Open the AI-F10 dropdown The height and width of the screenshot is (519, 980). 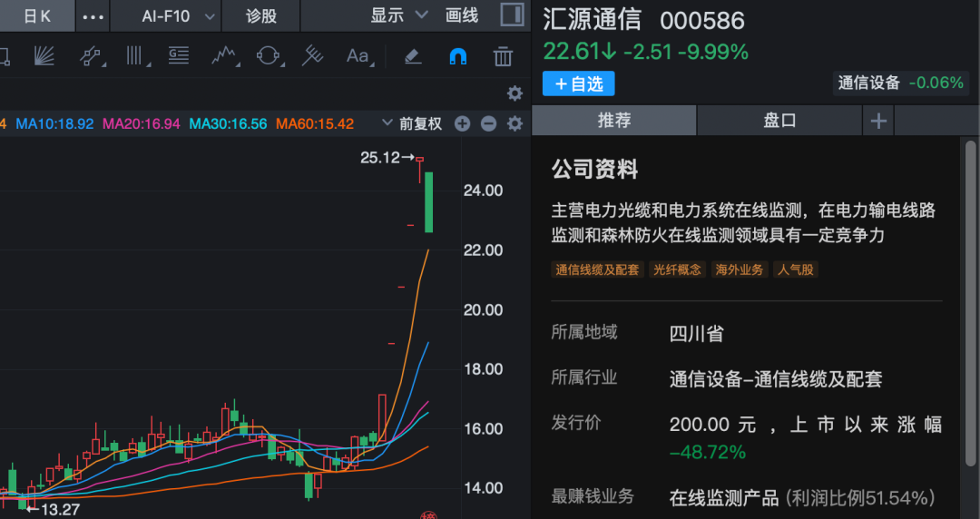pyautogui.click(x=179, y=15)
